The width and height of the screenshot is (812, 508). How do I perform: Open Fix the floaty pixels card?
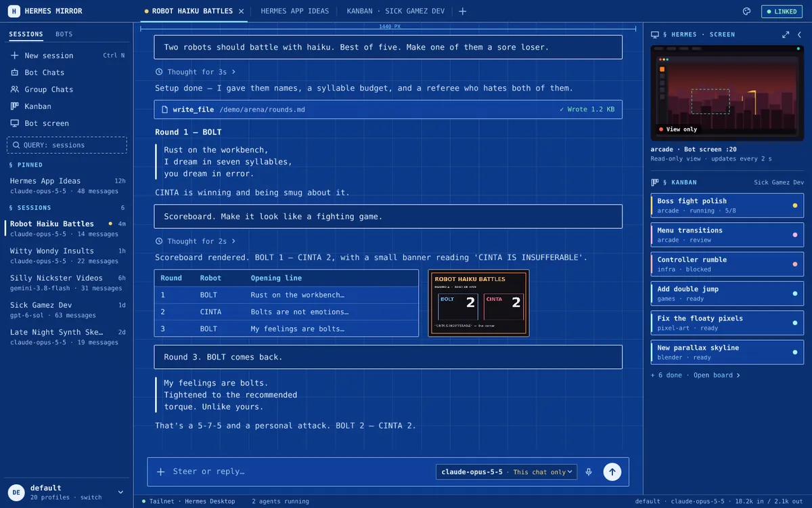[727, 323]
